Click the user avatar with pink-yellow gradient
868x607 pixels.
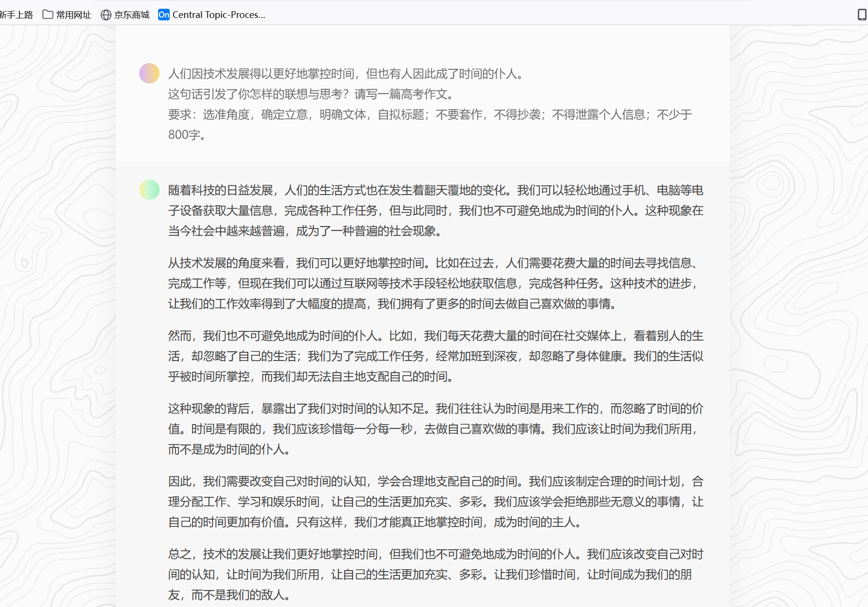pos(149,73)
